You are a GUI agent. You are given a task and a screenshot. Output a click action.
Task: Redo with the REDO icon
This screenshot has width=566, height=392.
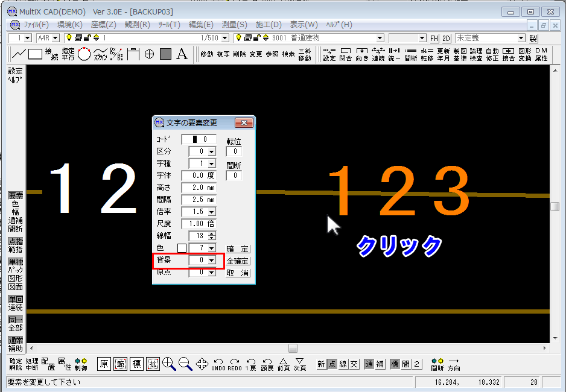click(235, 365)
